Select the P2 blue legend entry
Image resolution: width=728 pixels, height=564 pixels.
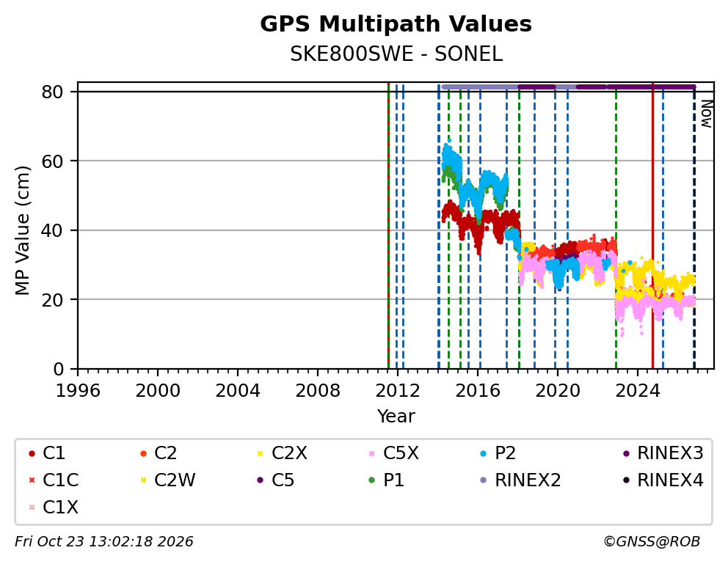[498, 453]
